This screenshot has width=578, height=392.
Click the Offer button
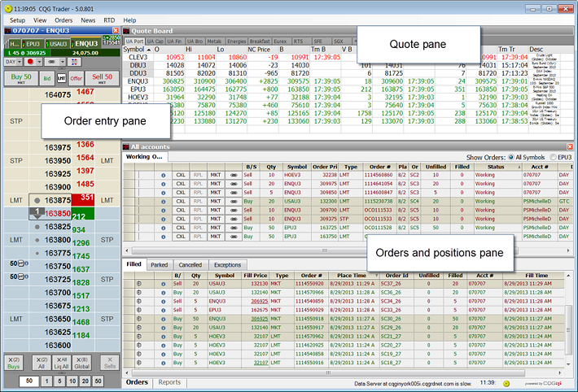click(77, 78)
